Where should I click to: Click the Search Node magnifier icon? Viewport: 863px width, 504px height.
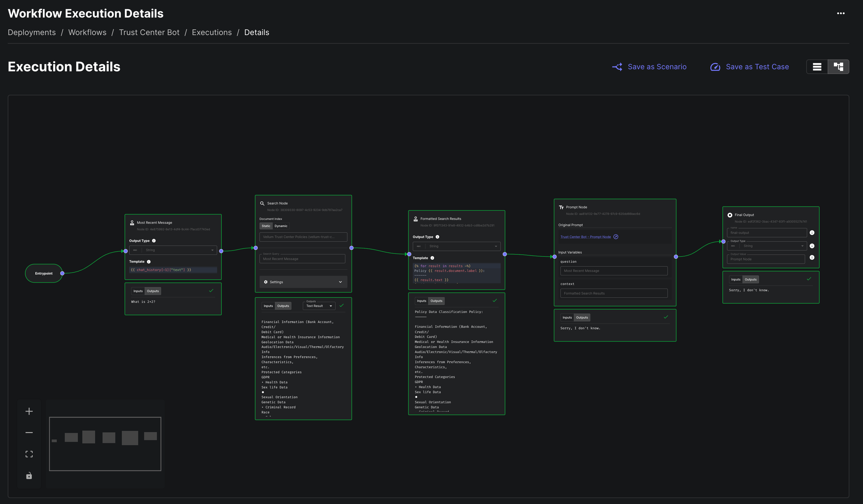coord(262,203)
